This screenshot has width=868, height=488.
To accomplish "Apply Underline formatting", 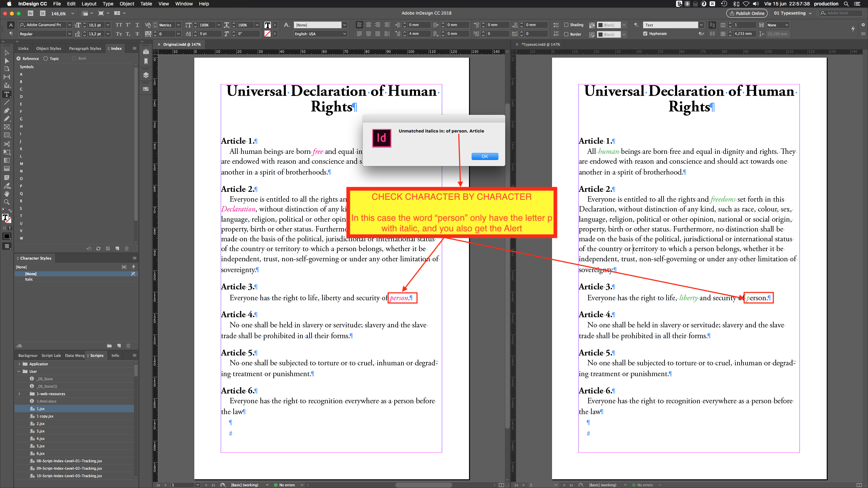I will tap(137, 25).
